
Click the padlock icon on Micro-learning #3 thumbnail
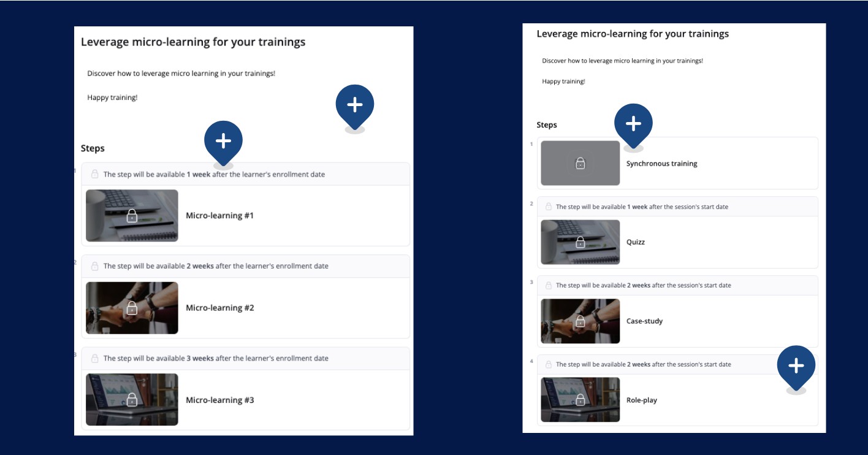tap(132, 400)
